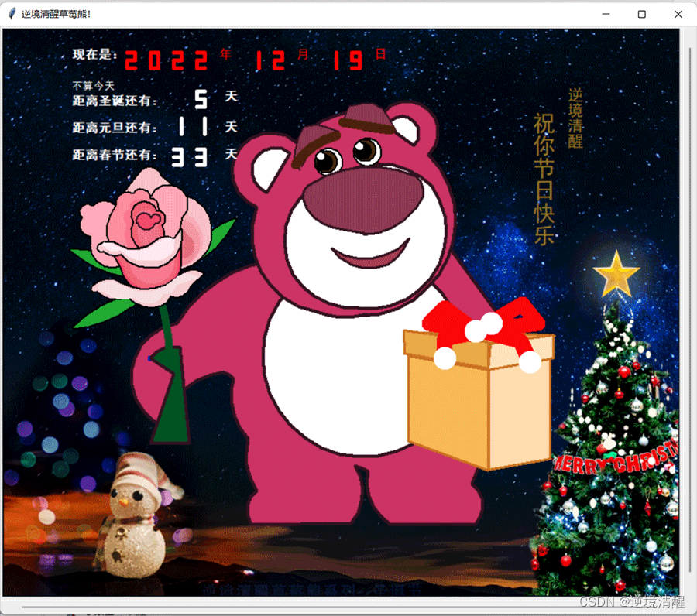Click the strawberry bear's nose
The image size is (697, 616).
pos(364,200)
